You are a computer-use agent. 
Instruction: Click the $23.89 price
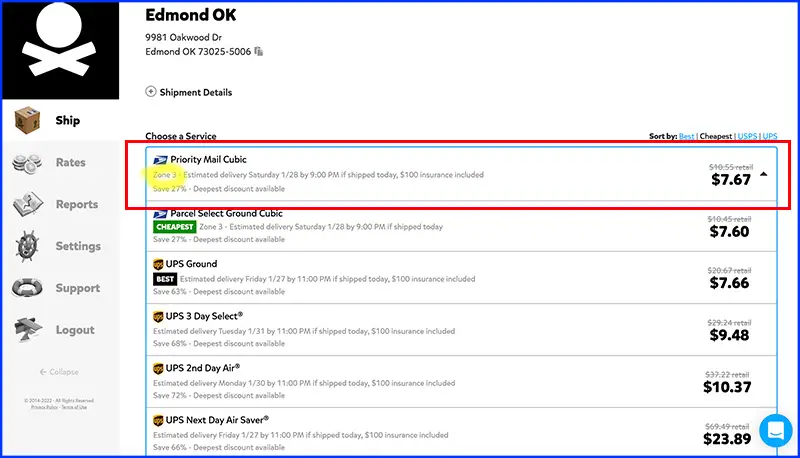click(727, 439)
